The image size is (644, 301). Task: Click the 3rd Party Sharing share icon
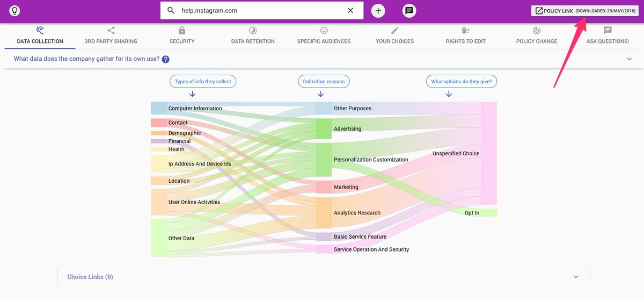[111, 31]
